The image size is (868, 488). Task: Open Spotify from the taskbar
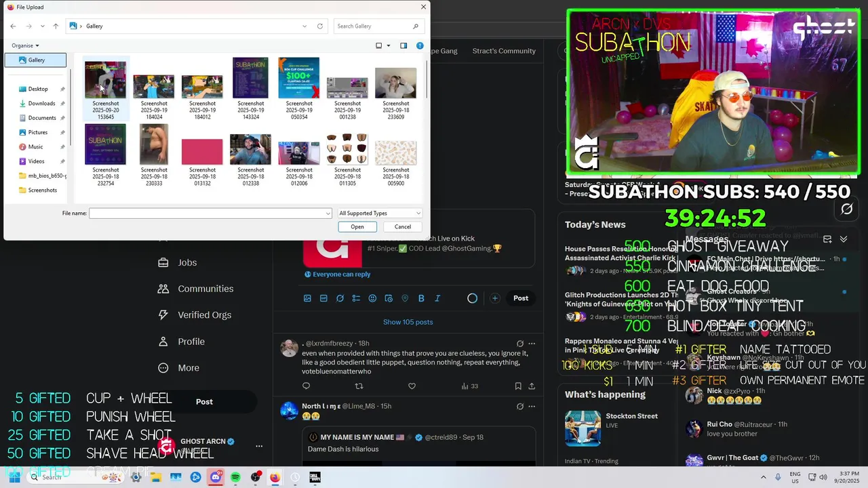coord(235,477)
